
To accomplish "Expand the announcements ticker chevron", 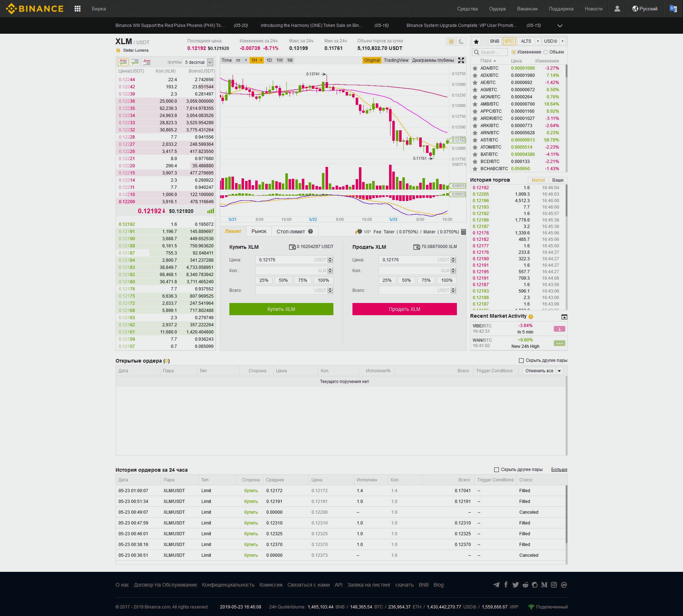I will pyautogui.click(x=560, y=26).
